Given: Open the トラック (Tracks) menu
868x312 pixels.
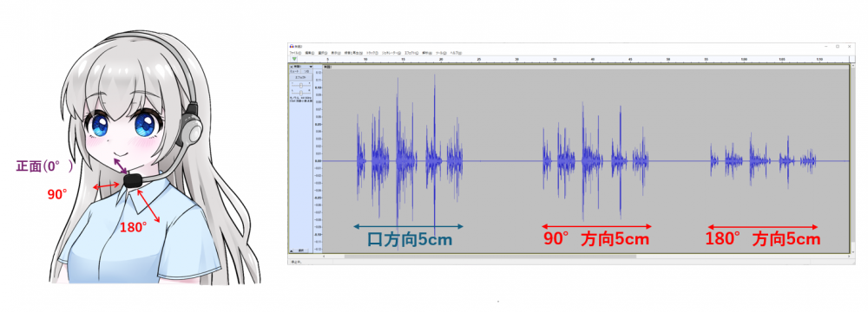Looking at the screenshot, I should click(x=372, y=53).
